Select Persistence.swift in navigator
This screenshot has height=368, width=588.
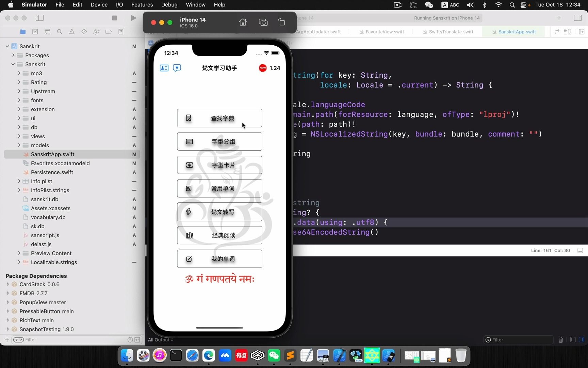(x=52, y=172)
